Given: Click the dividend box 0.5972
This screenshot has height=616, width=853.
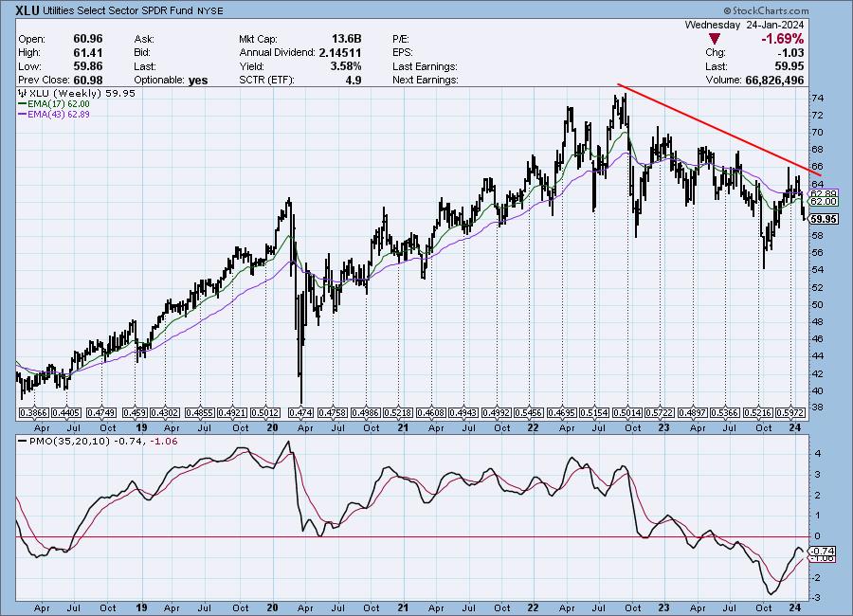Looking at the screenshot, I should point(790,413).
